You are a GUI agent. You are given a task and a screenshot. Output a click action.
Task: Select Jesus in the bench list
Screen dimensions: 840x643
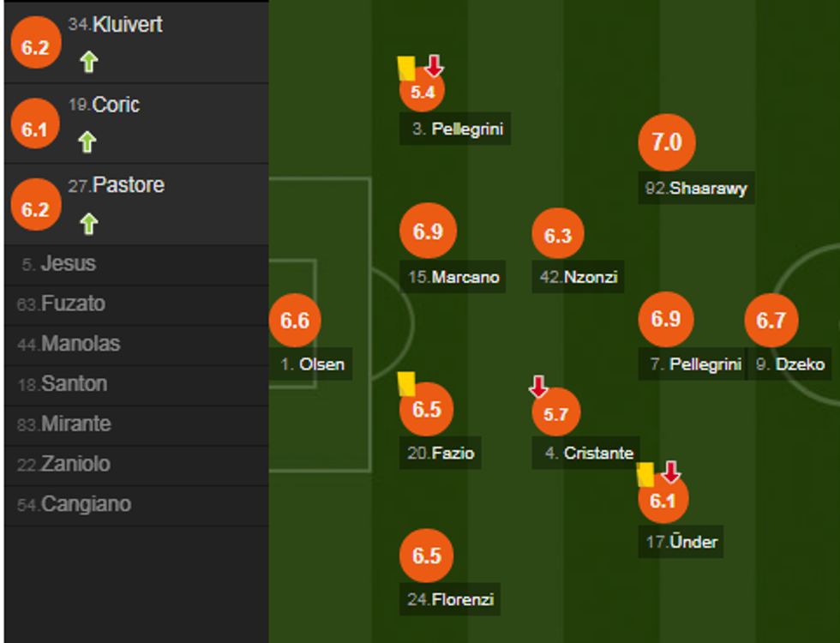coord(69,264)
